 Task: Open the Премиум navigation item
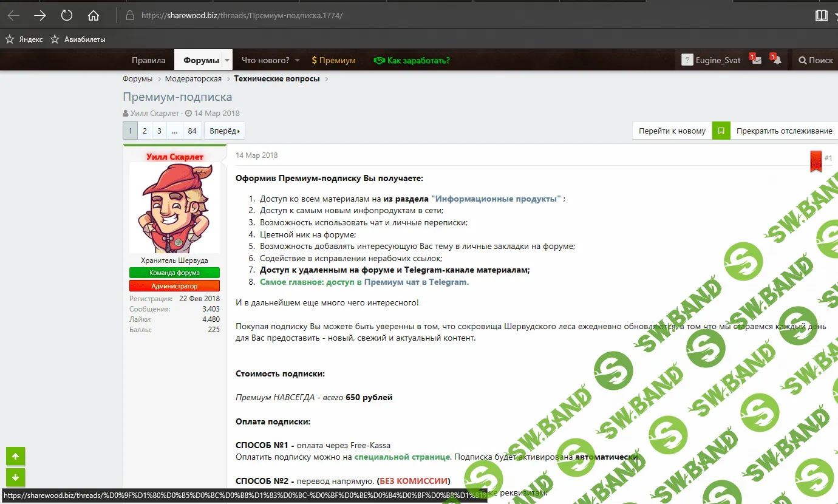pyautogui.click(x=333, y=60)
